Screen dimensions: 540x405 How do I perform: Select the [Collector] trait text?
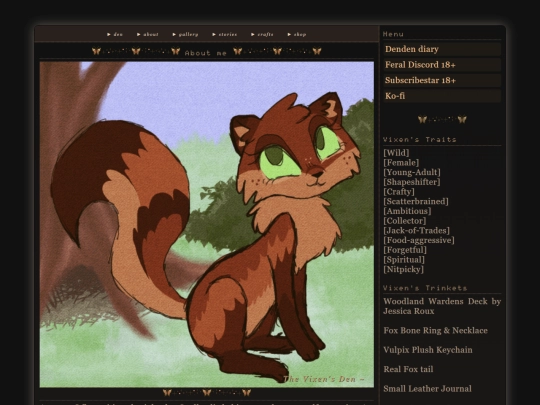(x=404, y=221)
